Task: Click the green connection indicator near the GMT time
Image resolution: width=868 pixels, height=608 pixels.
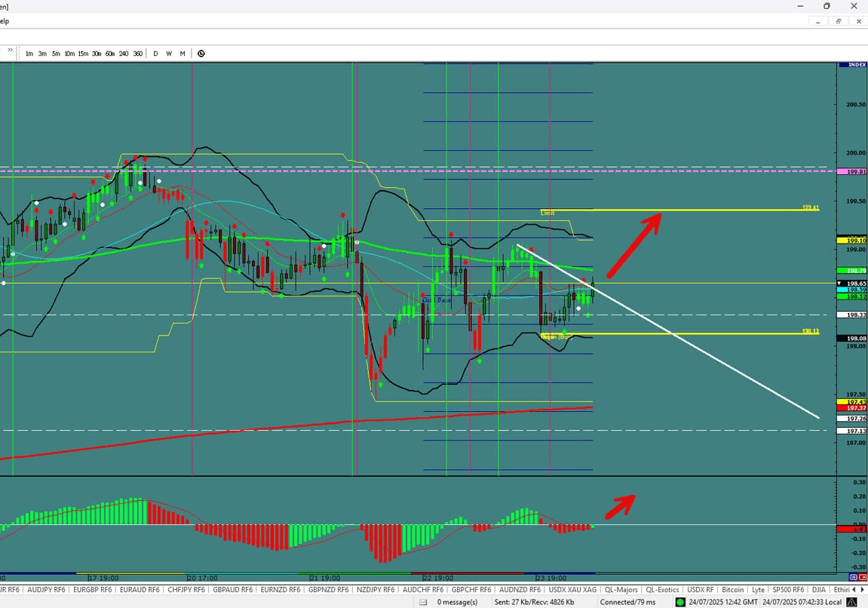Action: point(681,602)
